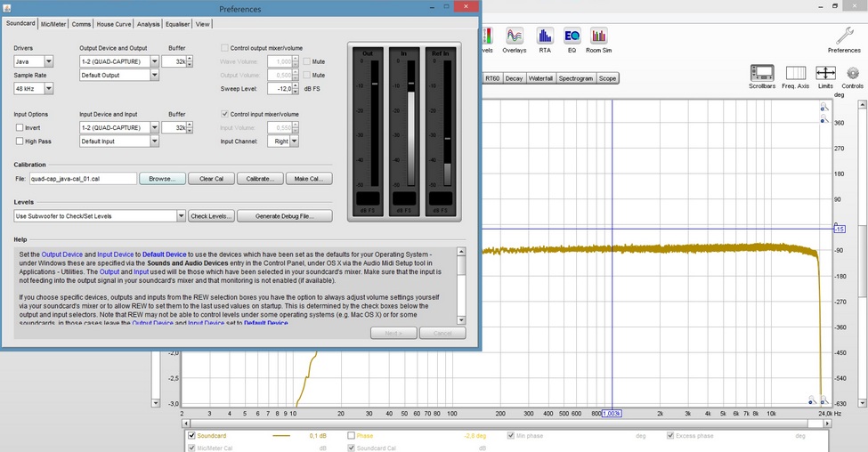Click the Output Device link in Help text
Screen dimensions: 868x452
pos(62,254)
